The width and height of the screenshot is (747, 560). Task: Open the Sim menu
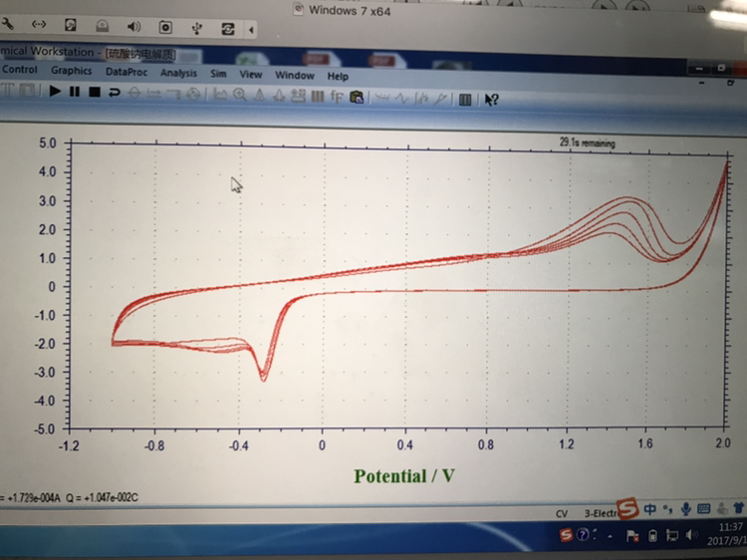pos(218,74)
